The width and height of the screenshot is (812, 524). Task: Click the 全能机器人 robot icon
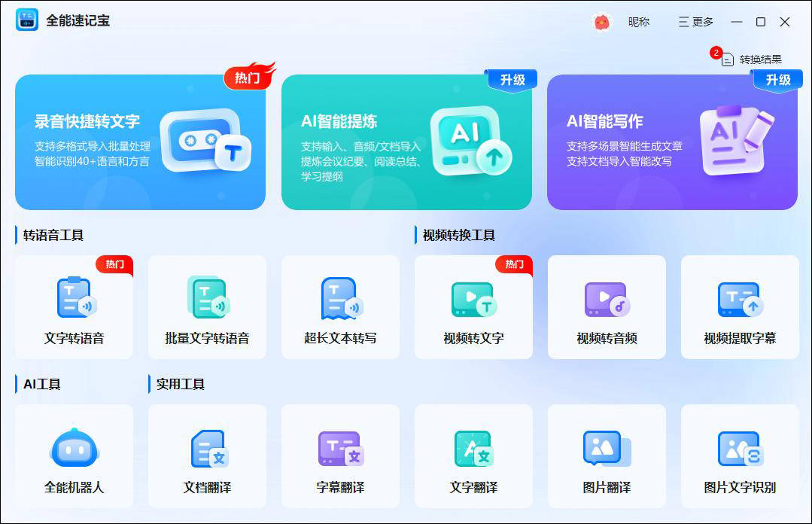point(74,447)
